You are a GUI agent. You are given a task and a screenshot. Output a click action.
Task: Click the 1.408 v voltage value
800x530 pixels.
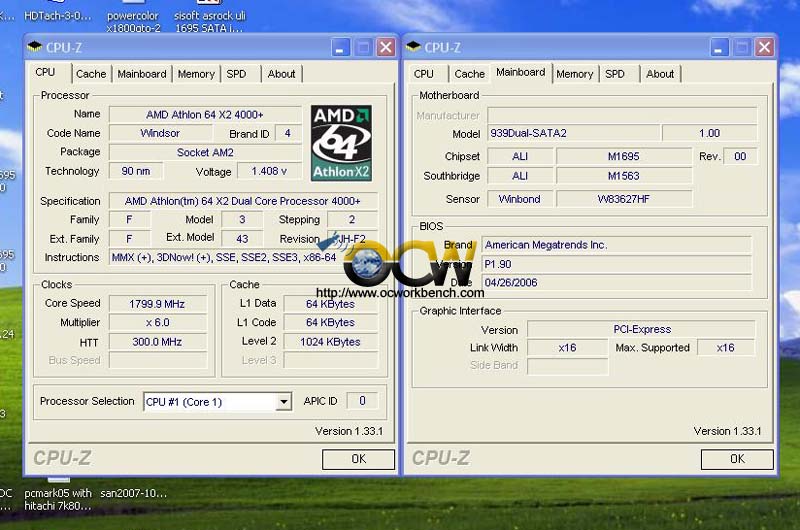coord(269,171)
